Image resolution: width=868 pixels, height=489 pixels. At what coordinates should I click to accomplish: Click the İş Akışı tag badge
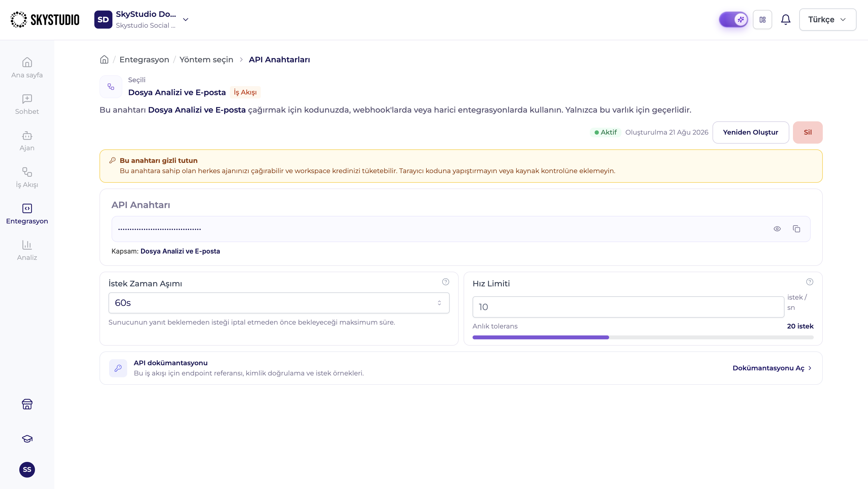coord(245,92)
